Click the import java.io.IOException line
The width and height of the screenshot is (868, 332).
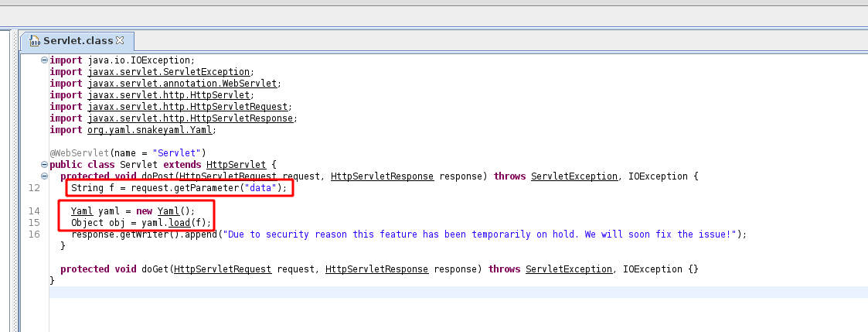click(122, 60)
